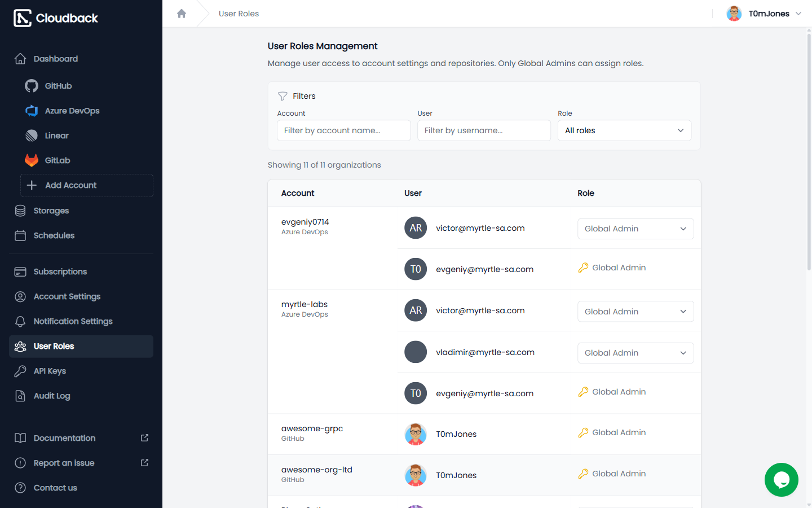This screenshot has width=812, height=508.
Task: Click the Add Account button
Action: 87,185
